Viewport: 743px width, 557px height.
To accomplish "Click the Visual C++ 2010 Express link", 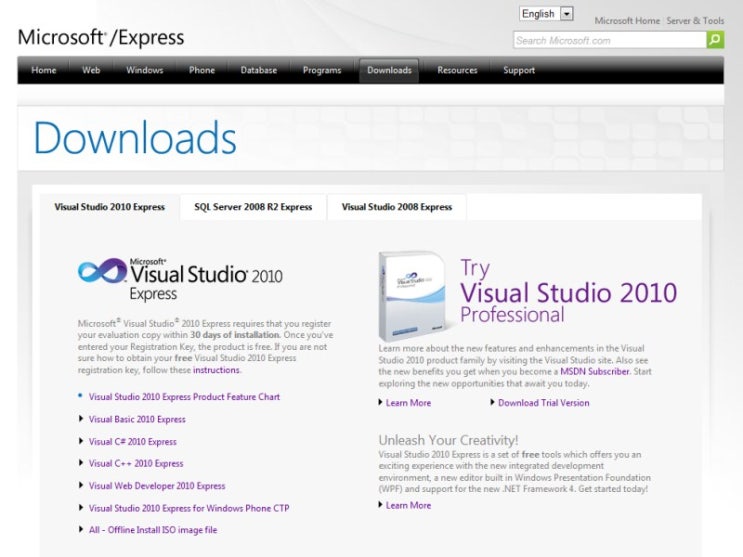I will [x=136, y=464].
